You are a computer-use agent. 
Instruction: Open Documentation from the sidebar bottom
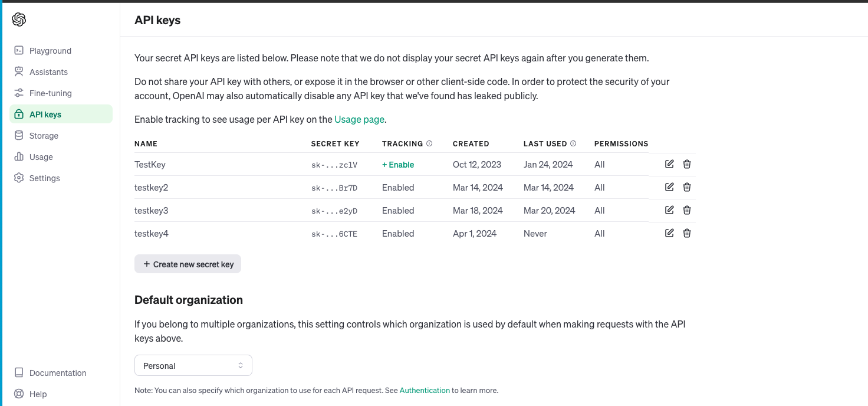(57, 373)
